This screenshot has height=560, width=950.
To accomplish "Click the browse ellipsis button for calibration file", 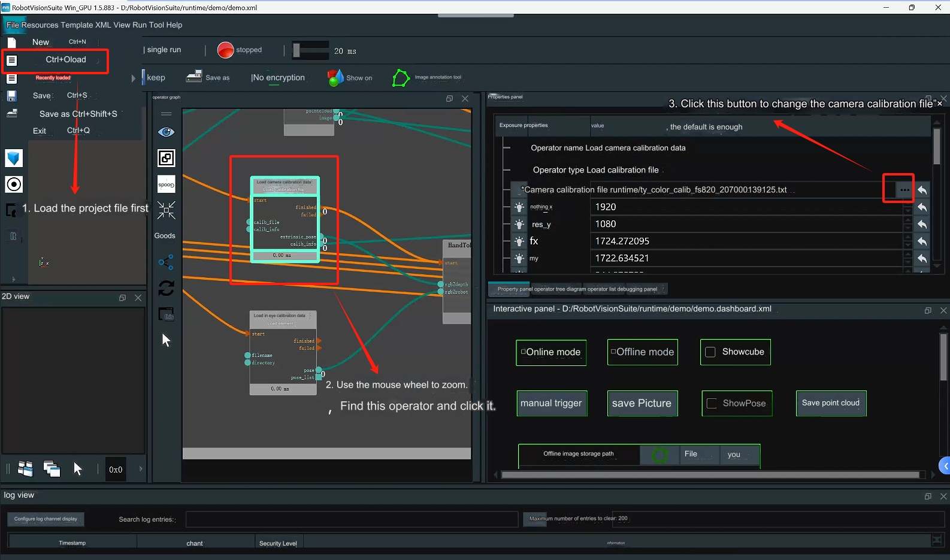I will tap(904, 190).
